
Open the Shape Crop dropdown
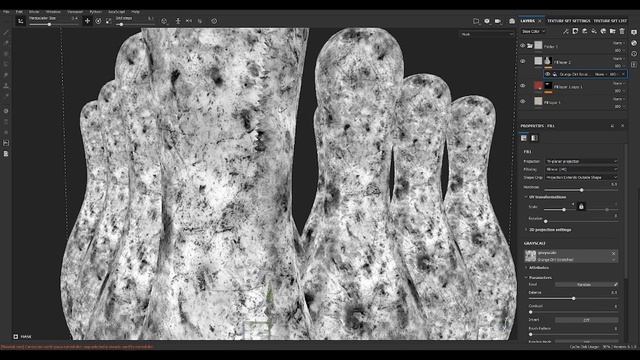point(581,177)
